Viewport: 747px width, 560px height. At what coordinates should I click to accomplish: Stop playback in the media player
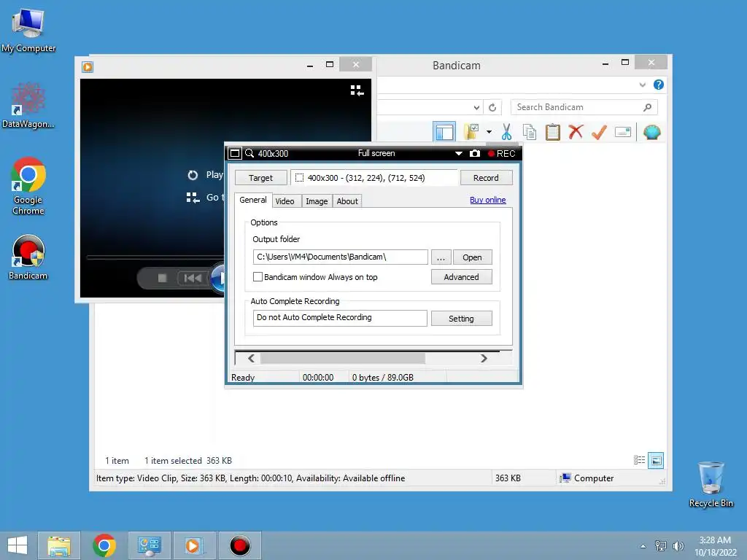click(162, 278)
